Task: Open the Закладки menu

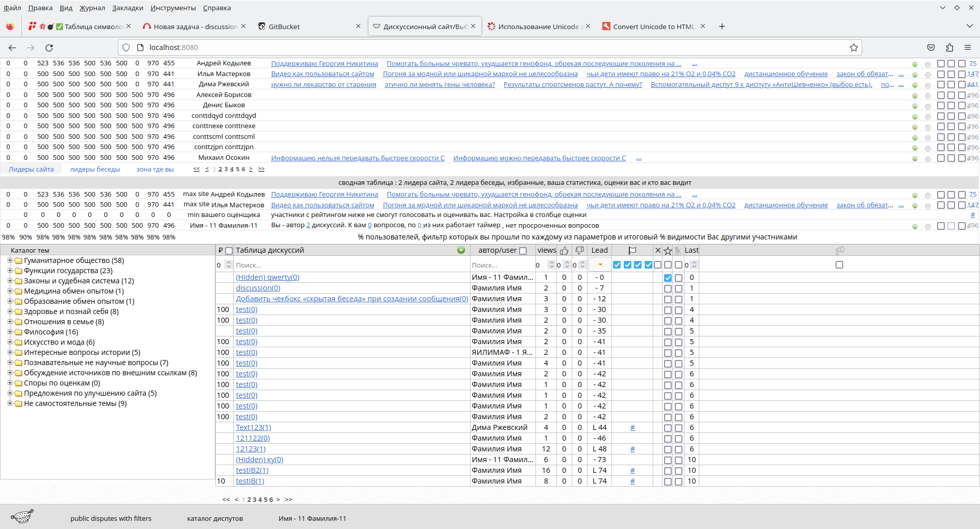Action: pos(128,8)
